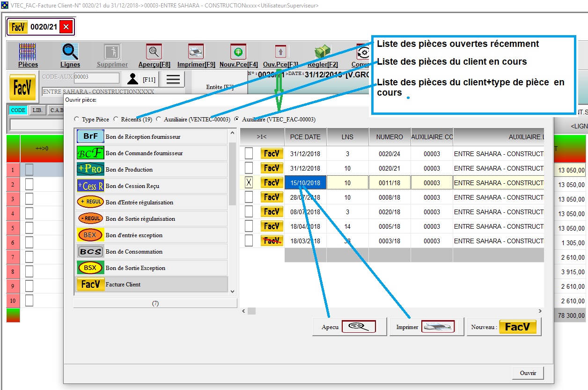The image size is (588, 390).
Task: Sort by the PCE.DATE column header
Action: point(305,137)
